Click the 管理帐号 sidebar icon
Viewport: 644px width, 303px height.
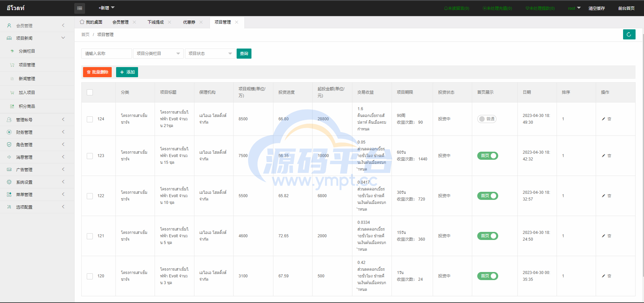[x=9, y=120]
